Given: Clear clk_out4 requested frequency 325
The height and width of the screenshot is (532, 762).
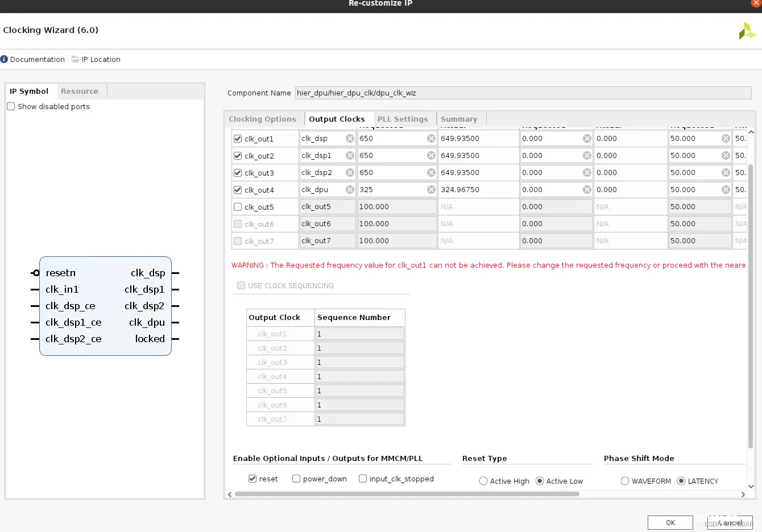Looking at the screenshot, I should click(x=431, y=190).
